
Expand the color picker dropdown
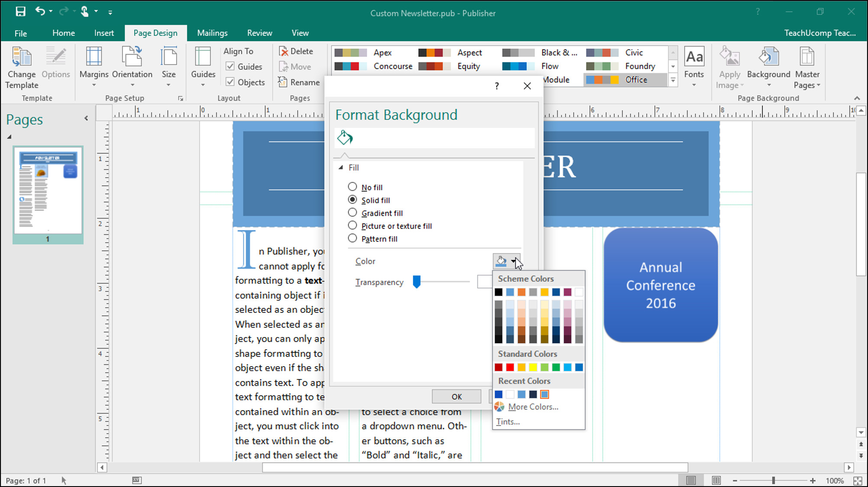514,261
